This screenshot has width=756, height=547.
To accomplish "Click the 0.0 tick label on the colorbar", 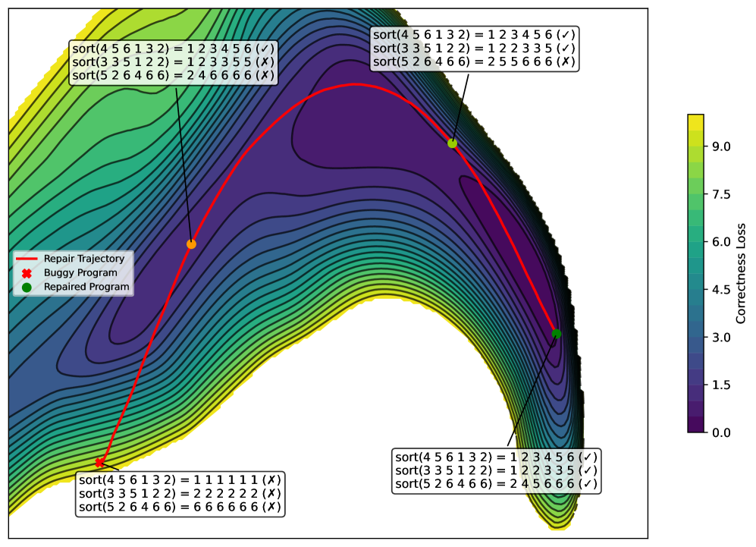I will pos(721,432).
